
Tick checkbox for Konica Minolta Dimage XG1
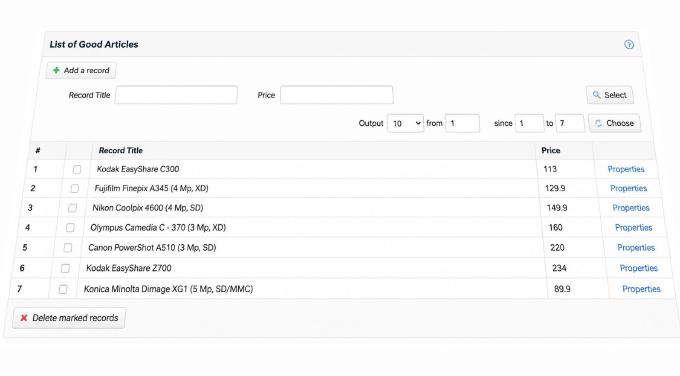pyautogui.click(x=63, y=289)
